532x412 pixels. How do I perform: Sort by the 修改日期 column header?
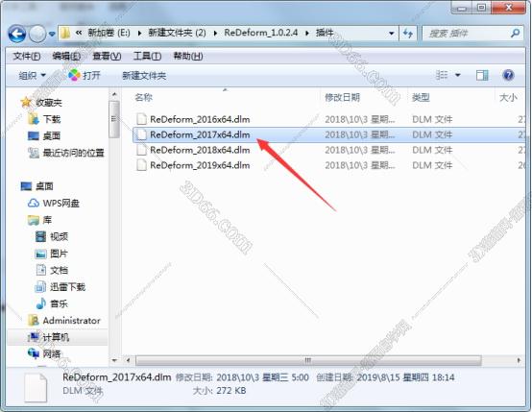pos(342,98)
